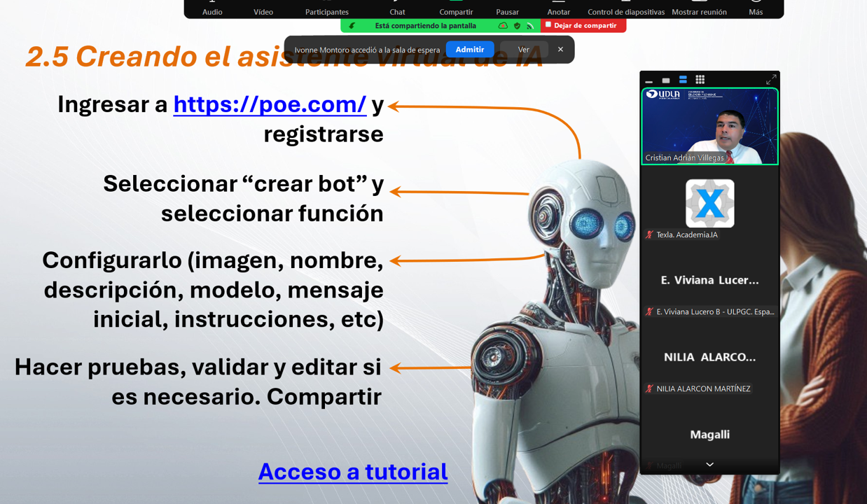
Task: Expand video panel with diagonal arrows icon
Action: point(770,80)
